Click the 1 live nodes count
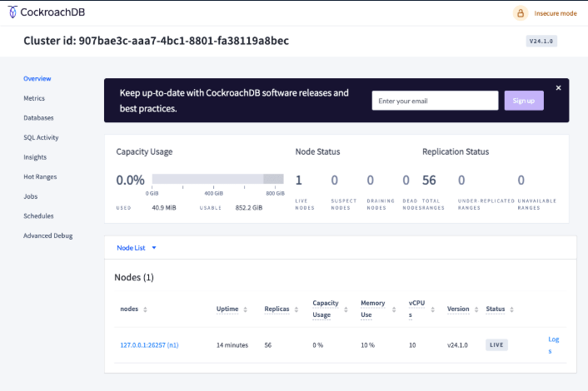 point(298,181)
